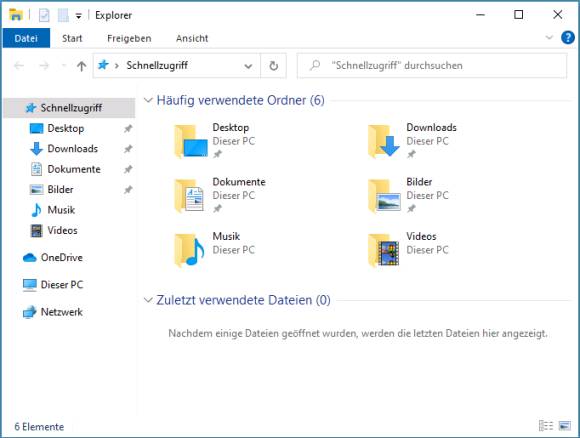Click Schnellzugriff in the address bar
The height and width of the screenshot is (438, 580).
(157, 65)
